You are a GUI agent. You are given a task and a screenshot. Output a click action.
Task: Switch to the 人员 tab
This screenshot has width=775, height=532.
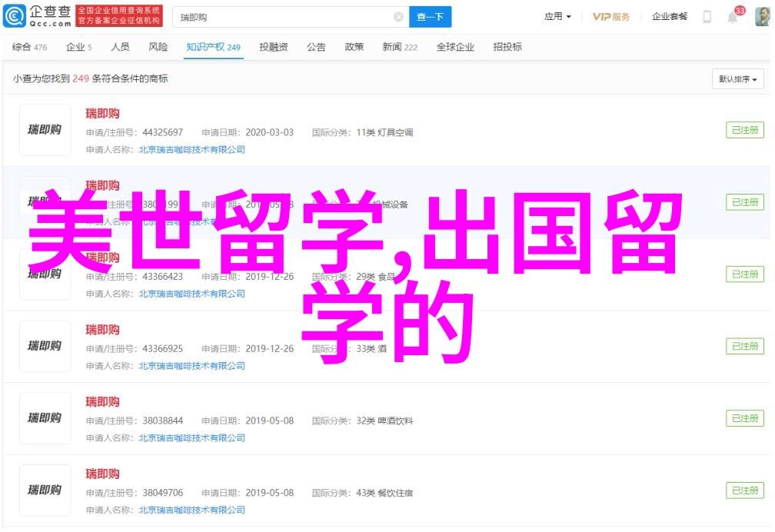120,47
